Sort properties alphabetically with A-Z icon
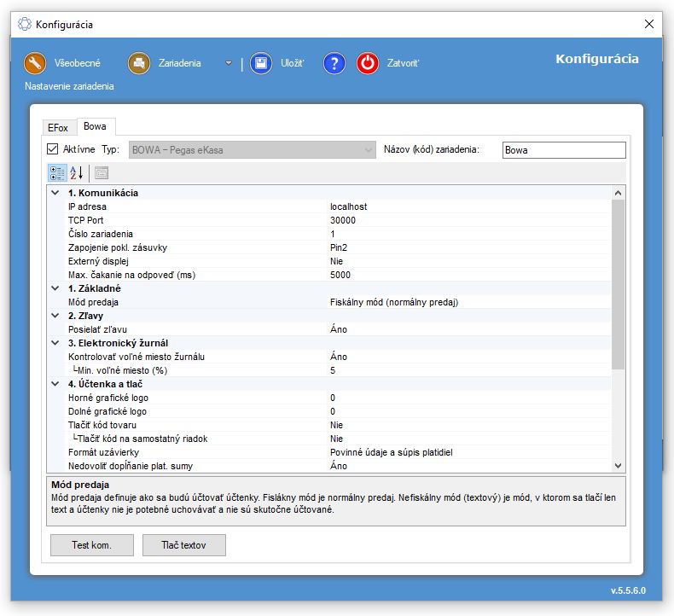Screen dimensions: 674x616 (76, 172)
